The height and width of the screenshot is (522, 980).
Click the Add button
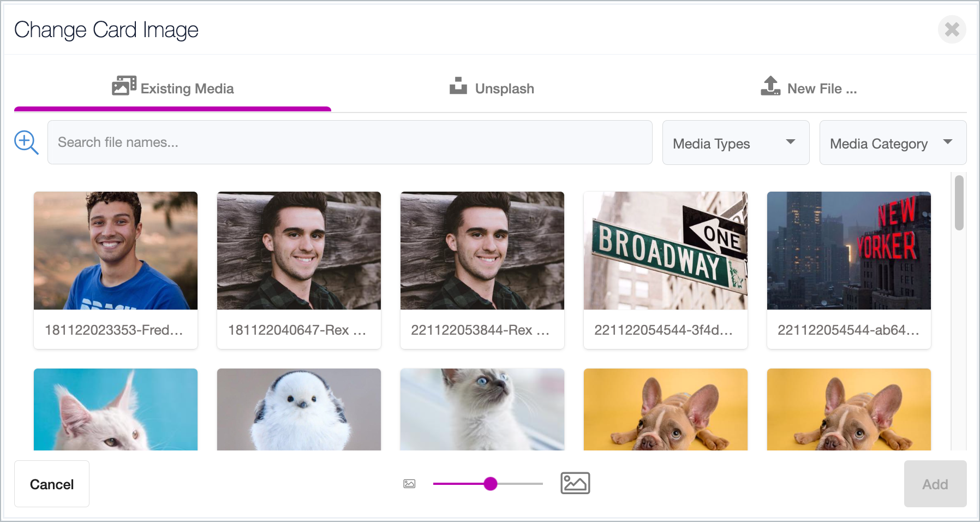click(935, 484)
